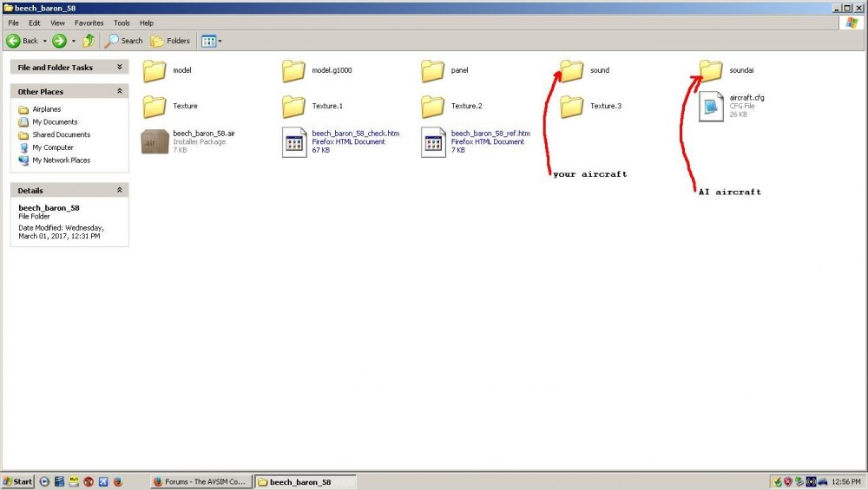The width and height of the screenshot is (868, 490).
Task: Expand File and Folder Tasks panel
Action: 119,67
